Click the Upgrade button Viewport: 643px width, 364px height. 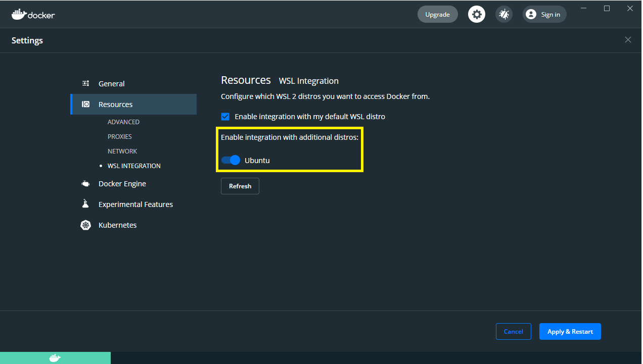[437, 15]
